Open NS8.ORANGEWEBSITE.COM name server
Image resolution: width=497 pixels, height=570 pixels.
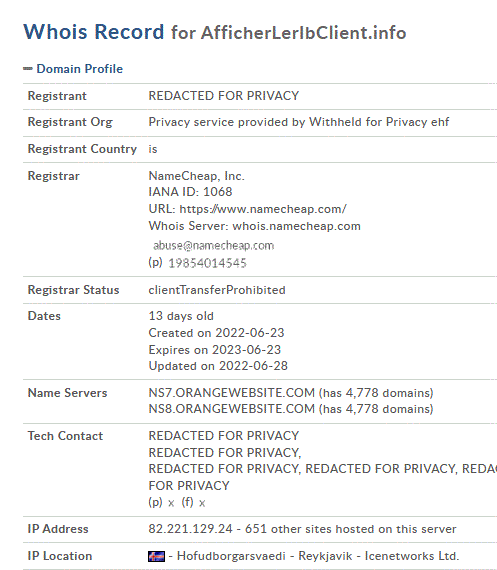click(x=232, y=409)
